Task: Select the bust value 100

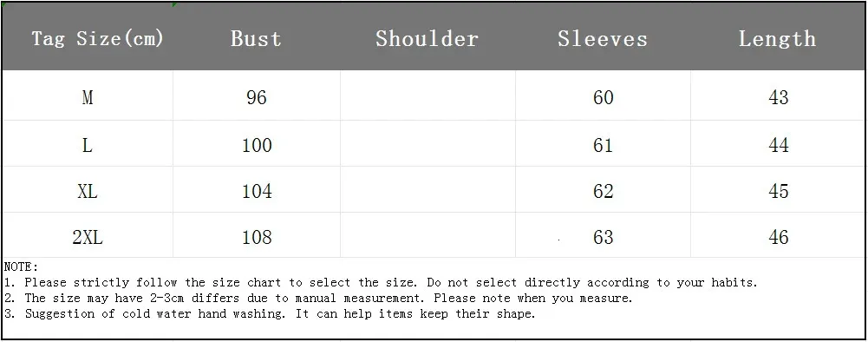Action: pyautogui.click(x=257, y=145)
